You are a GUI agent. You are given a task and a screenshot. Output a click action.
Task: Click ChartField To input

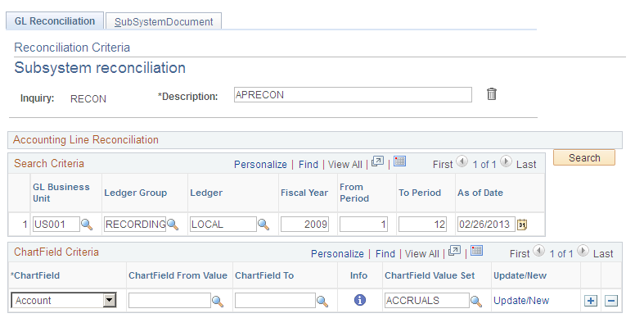275,301
